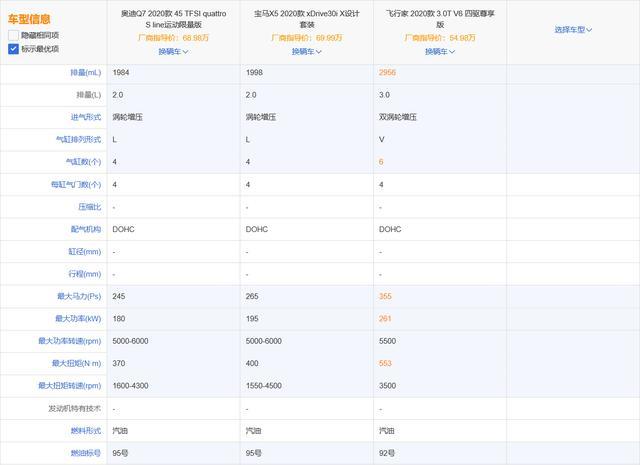Click 厂商指导价 68.98万 price

(173, 38)
